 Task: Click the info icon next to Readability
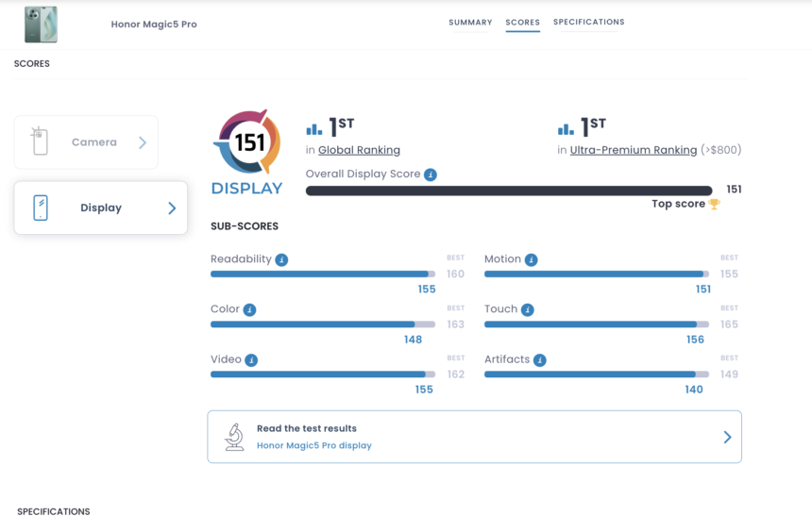pyautogui.click(x=281, y=259)
